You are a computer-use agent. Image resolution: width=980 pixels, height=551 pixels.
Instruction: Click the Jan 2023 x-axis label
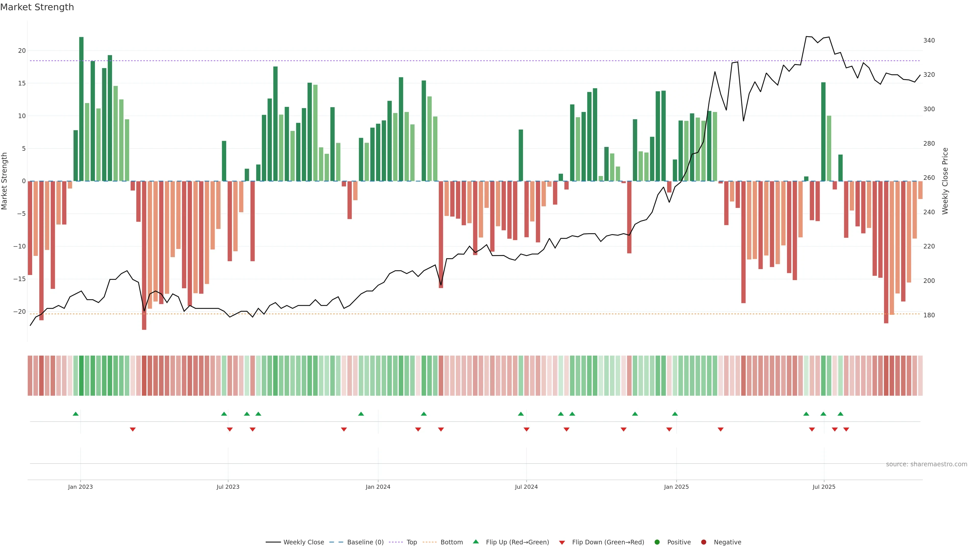pyautogui.click(x=80, y=487)
